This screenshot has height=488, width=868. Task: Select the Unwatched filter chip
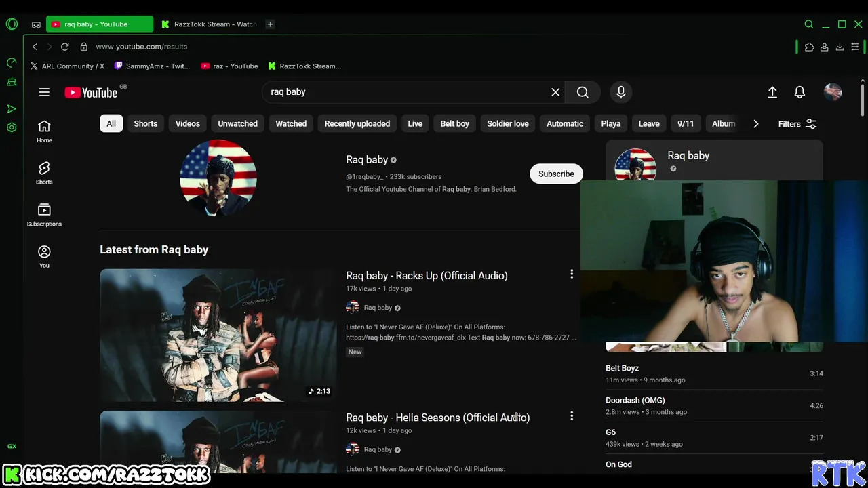(237, 123)
